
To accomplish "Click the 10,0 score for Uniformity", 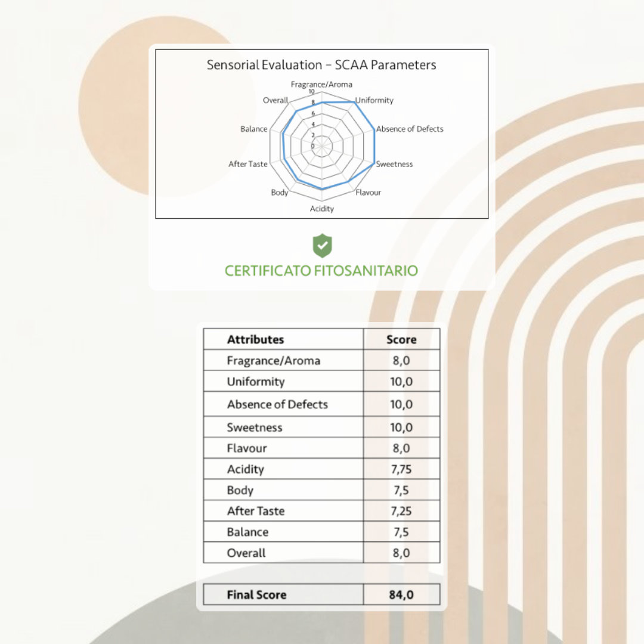I will tap(401, 382).
